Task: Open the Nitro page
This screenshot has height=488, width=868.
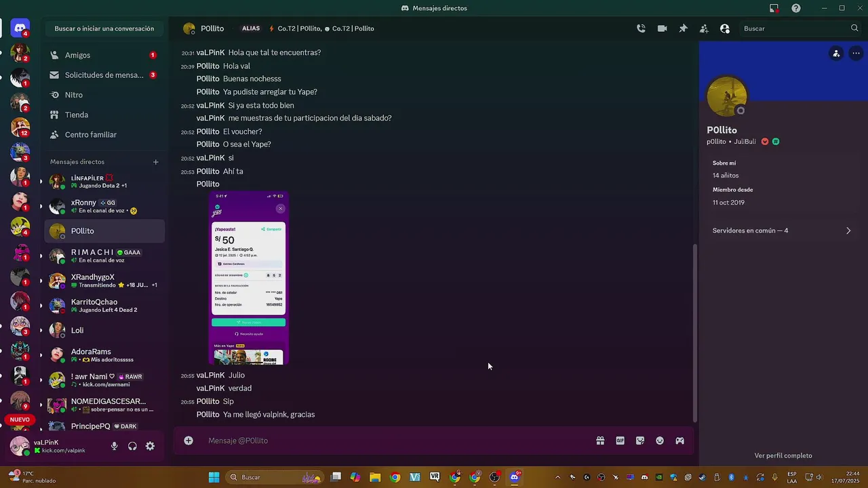Action: coord(104,95)
